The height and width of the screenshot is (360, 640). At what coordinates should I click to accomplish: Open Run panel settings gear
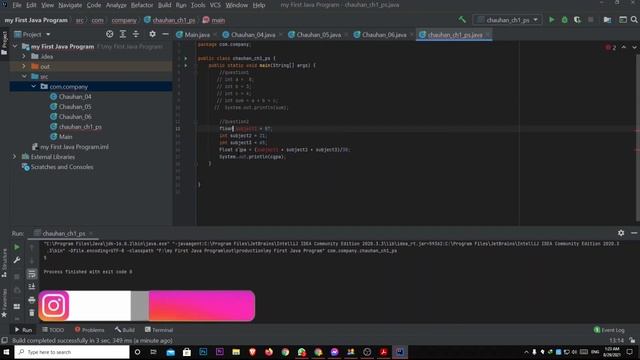[x=621, y=233]
